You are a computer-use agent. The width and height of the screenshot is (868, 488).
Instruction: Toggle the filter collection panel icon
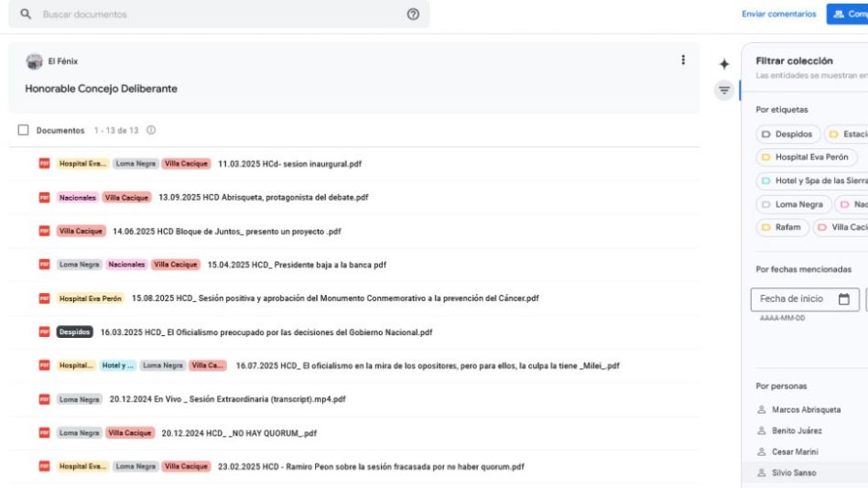tap(723, 90)
